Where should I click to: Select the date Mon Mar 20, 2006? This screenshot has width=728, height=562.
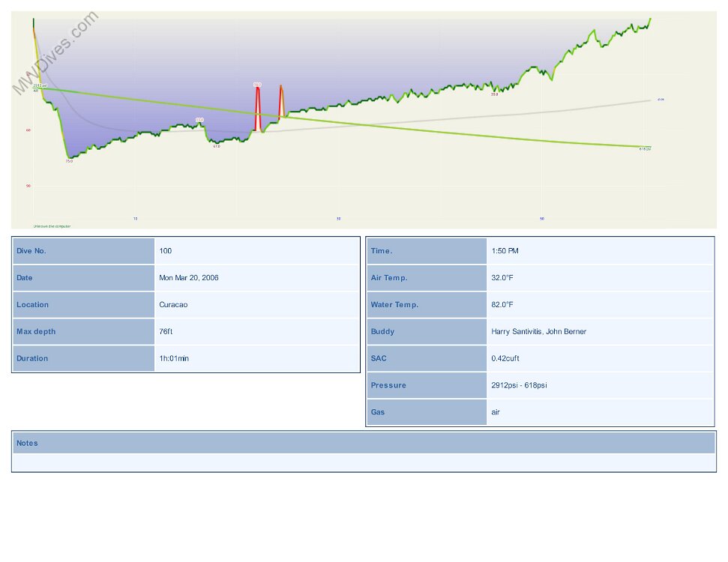click(x=189, y=278)
